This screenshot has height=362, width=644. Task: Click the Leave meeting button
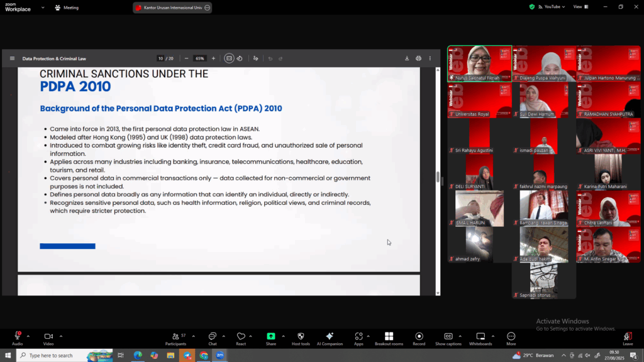click(x=628, y=337)
